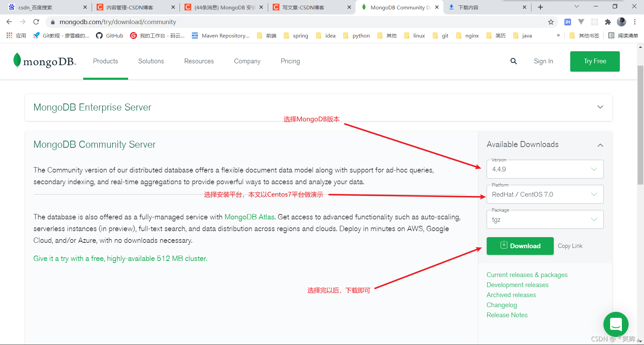
Task: Open the java bookmarks folder
Action: pyautogui.click(x=523, y=36)
